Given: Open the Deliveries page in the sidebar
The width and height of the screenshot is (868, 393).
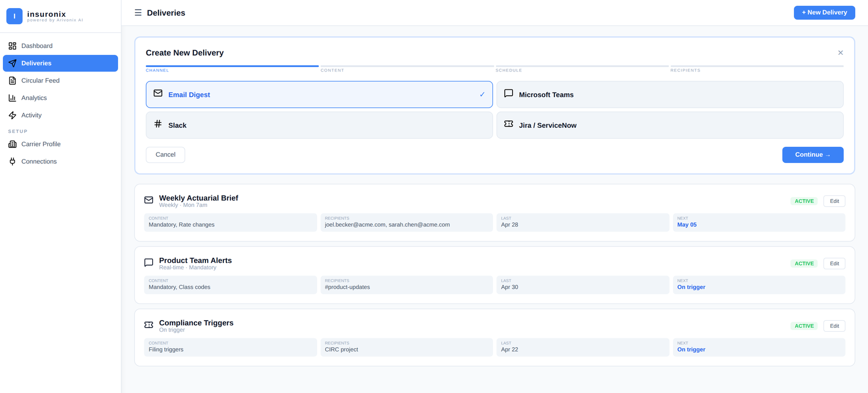Looking at the screenshot, I should point(60,63).
